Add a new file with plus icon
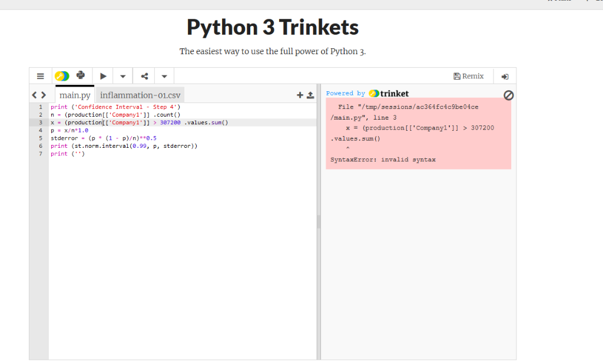This screenshot has height=364, width=603. pos(300,95)
